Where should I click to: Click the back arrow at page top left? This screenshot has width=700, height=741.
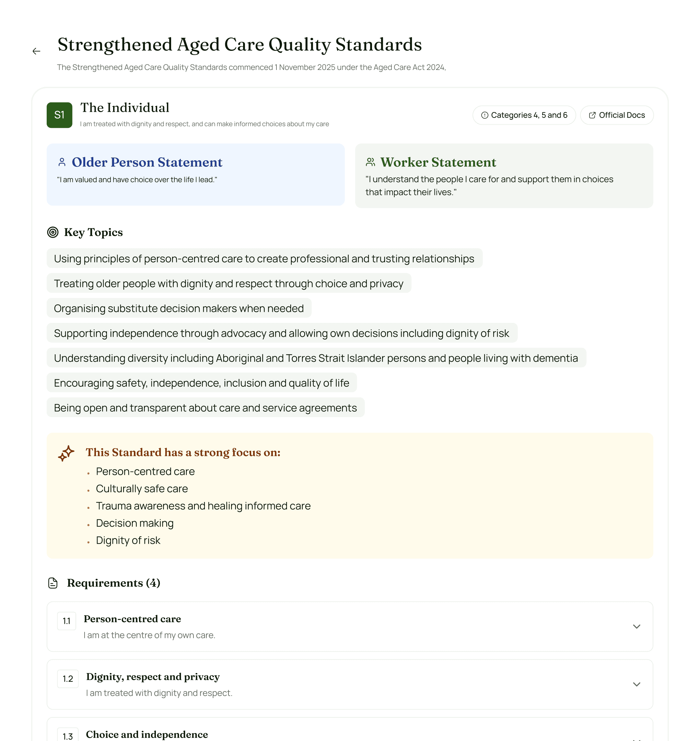click(36, 51)
